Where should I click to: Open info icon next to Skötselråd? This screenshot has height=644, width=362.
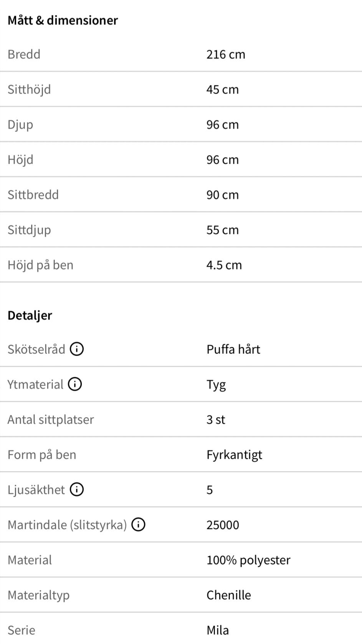click(x=77, y=349)
